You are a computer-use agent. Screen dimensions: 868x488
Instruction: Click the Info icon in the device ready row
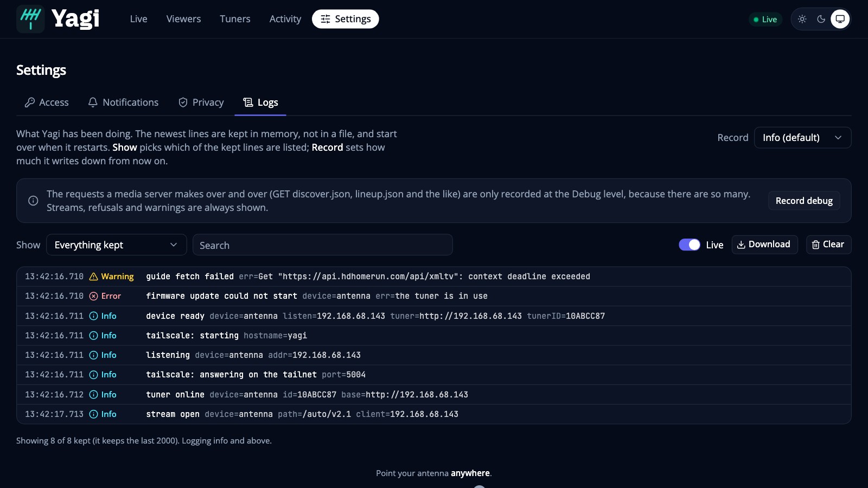(x=93, y=316)
